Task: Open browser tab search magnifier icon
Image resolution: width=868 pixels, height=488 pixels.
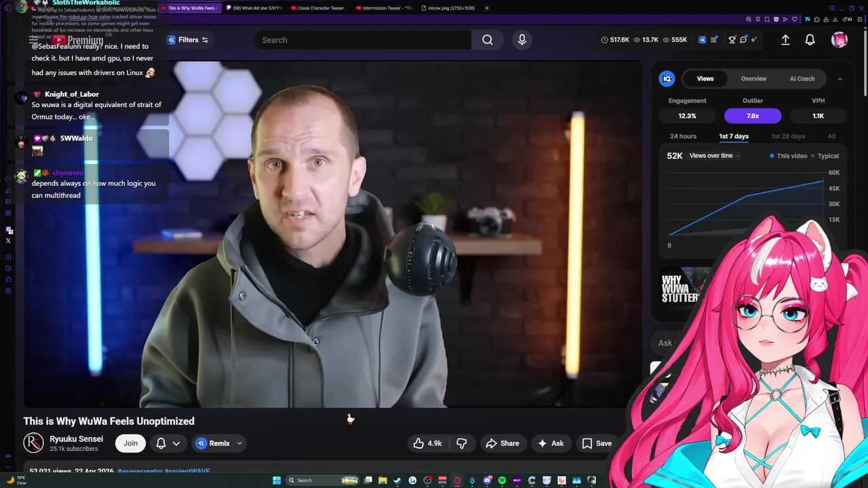Action: click(832, 8)
